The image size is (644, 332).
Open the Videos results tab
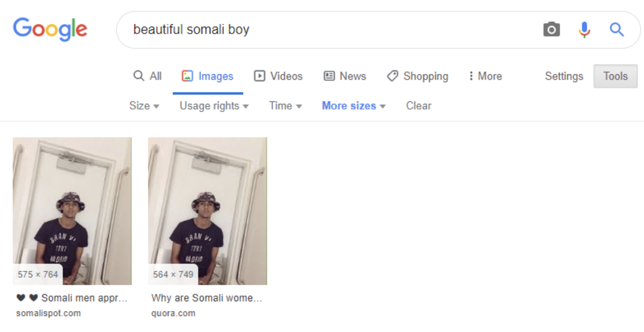[278, 76]
